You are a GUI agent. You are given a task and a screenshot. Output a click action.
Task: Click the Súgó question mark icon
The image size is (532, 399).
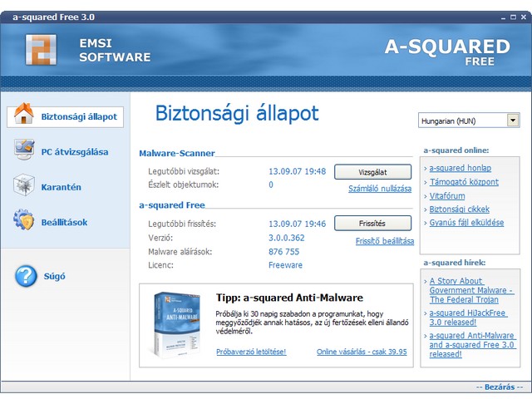(x=26, y=276)
